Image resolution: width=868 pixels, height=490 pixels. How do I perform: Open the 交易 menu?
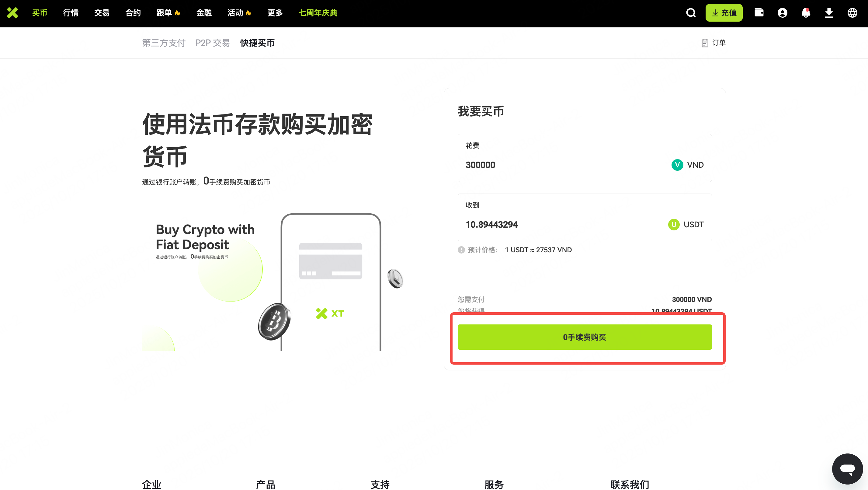tap(102, 13)
